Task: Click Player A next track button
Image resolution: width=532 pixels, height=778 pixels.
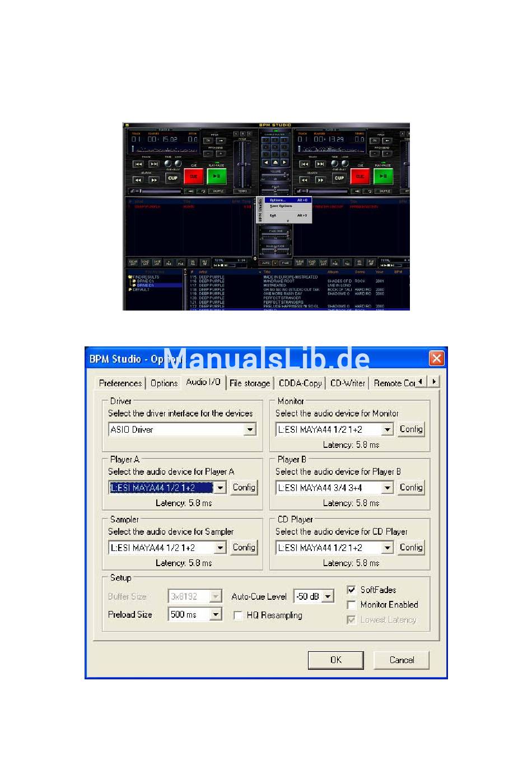Action: [x=154, y=164]
